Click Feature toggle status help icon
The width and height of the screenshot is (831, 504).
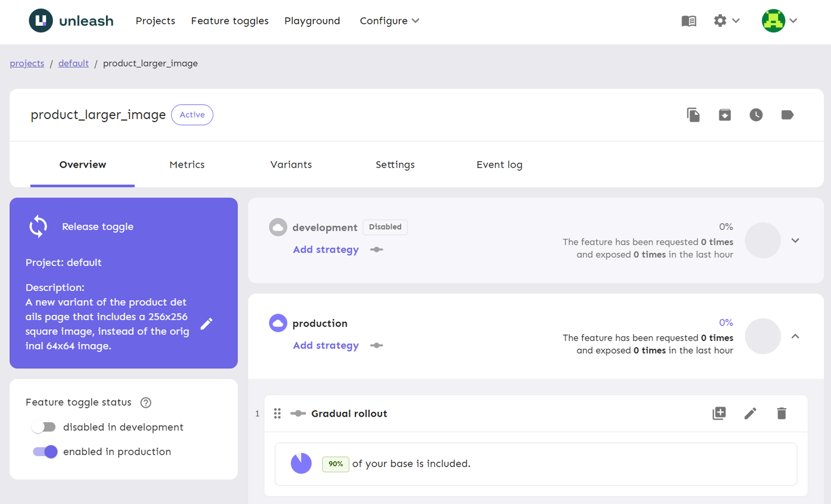[x=146, y=403]
